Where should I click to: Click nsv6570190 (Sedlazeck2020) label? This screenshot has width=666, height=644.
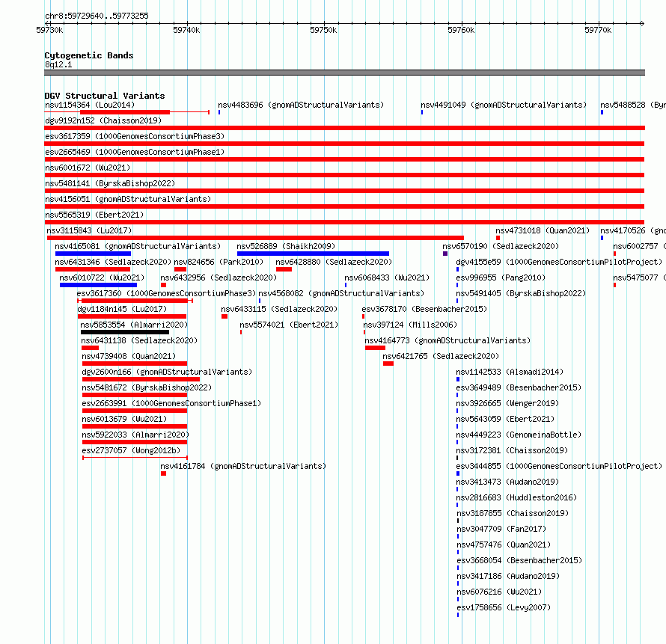pos(501,246)
